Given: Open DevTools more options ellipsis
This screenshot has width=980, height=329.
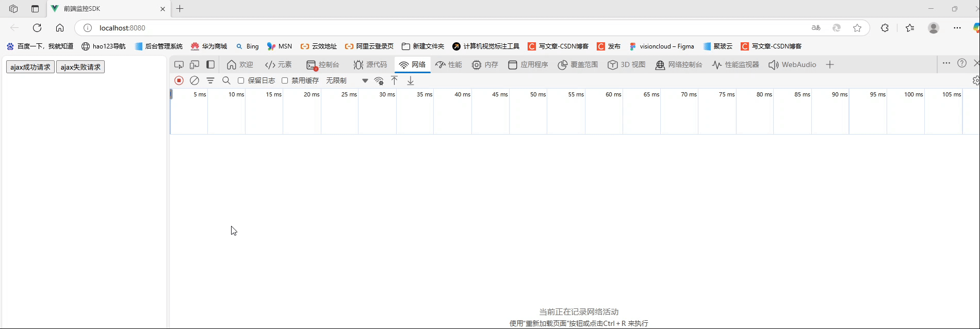Looking at the screenshot, I should tap(946, 63).
